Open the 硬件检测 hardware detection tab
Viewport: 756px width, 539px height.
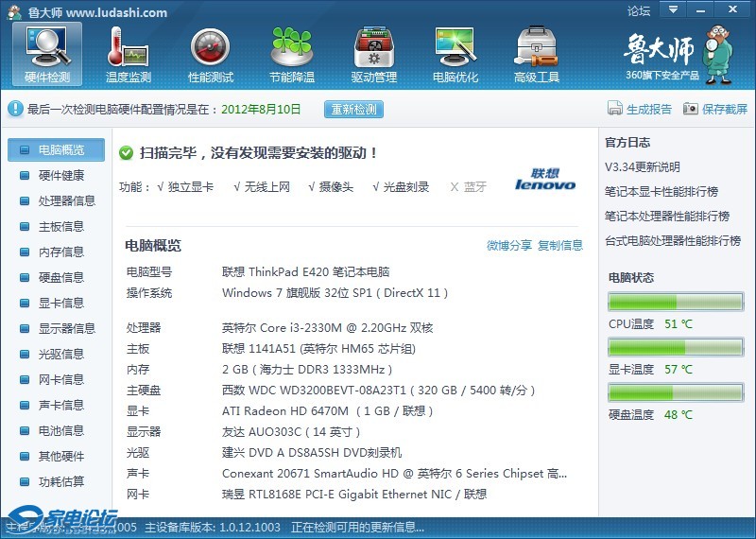(x=47, y=56)
